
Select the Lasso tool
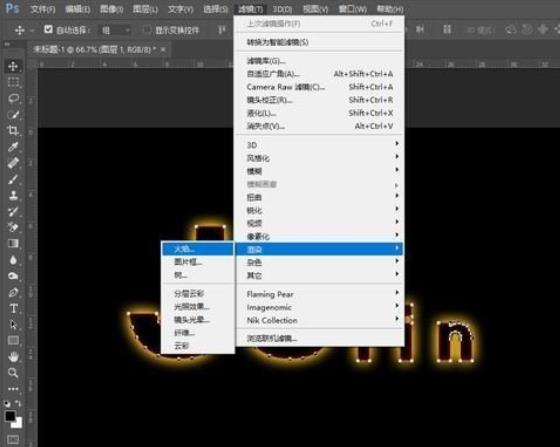point(13,98)
